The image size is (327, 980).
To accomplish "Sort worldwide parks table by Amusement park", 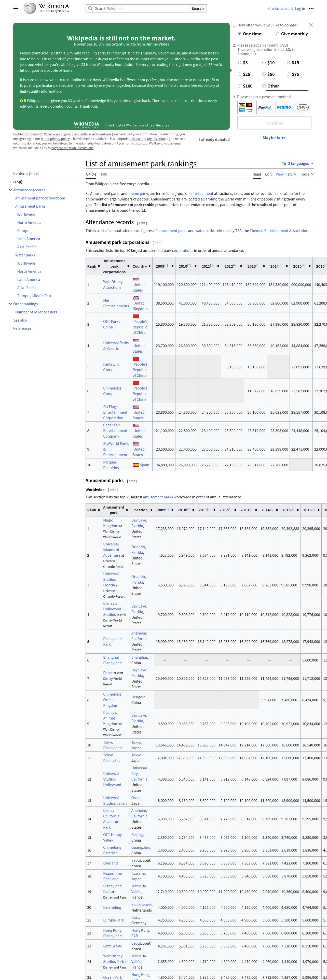I will (127, 510).
